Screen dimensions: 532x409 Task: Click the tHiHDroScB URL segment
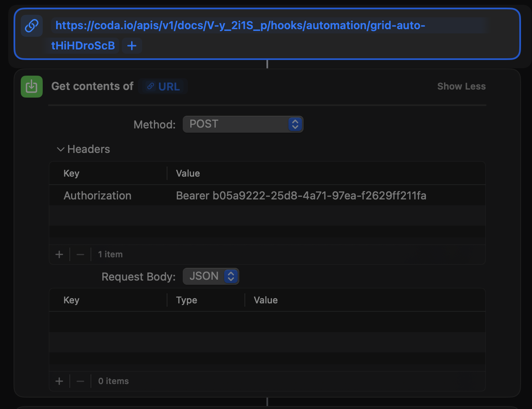(x=83, y=46)
